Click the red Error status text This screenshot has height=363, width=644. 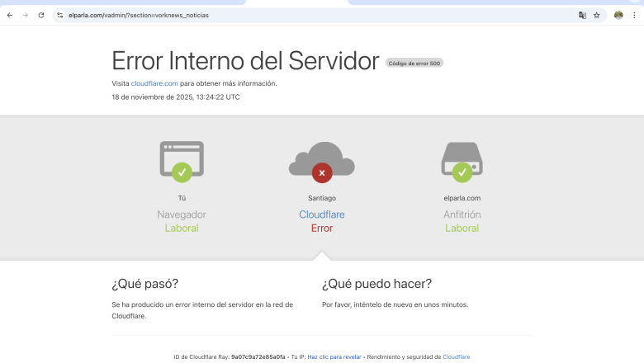pyautogui.click(x=322, y=229)
